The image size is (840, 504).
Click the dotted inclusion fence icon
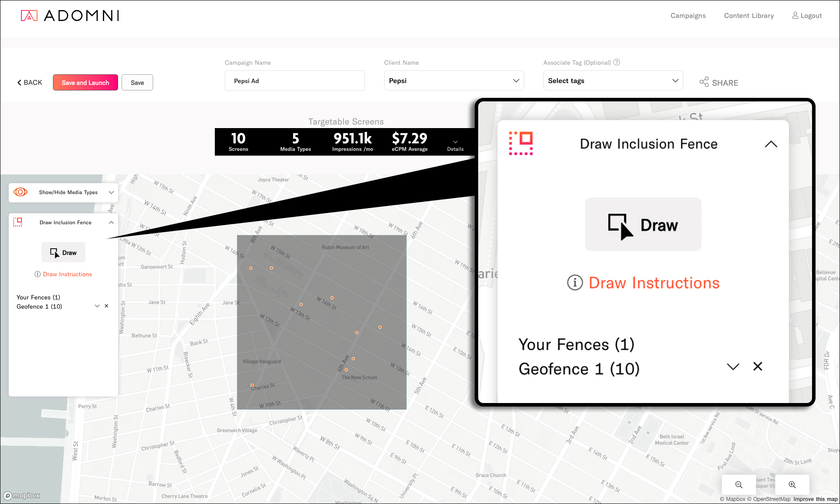coord(17,222)
